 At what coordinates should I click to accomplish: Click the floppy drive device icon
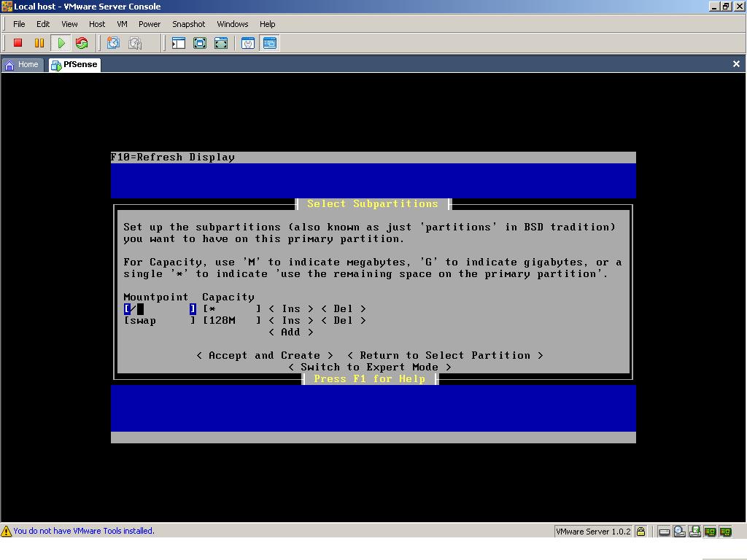point(694,532)
